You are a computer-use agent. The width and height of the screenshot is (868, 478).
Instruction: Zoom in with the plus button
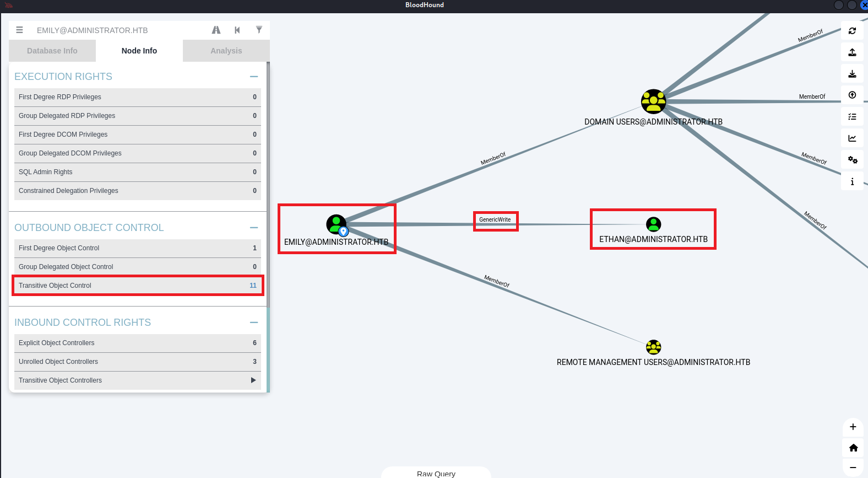pyautogui.click(x=853, y=427)
